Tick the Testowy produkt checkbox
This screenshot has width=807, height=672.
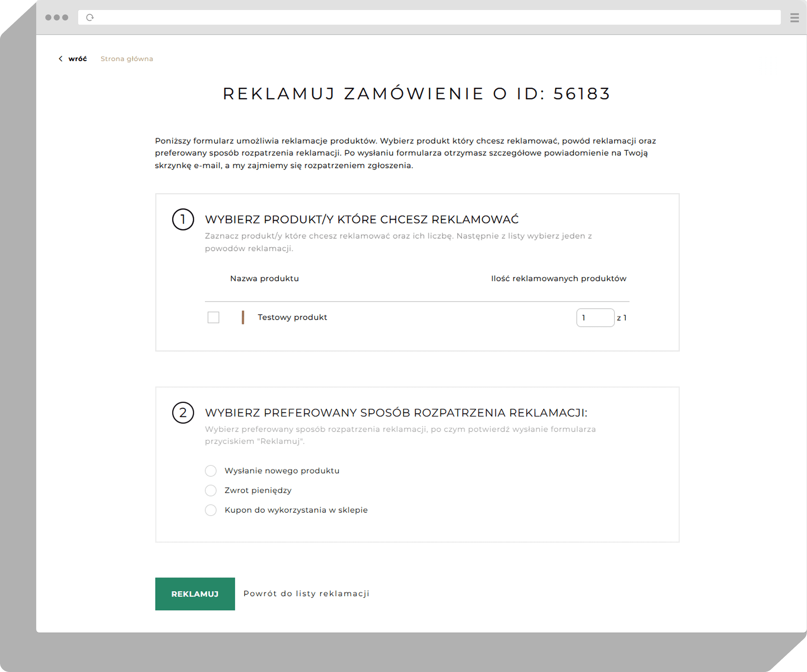click(213, 317)
